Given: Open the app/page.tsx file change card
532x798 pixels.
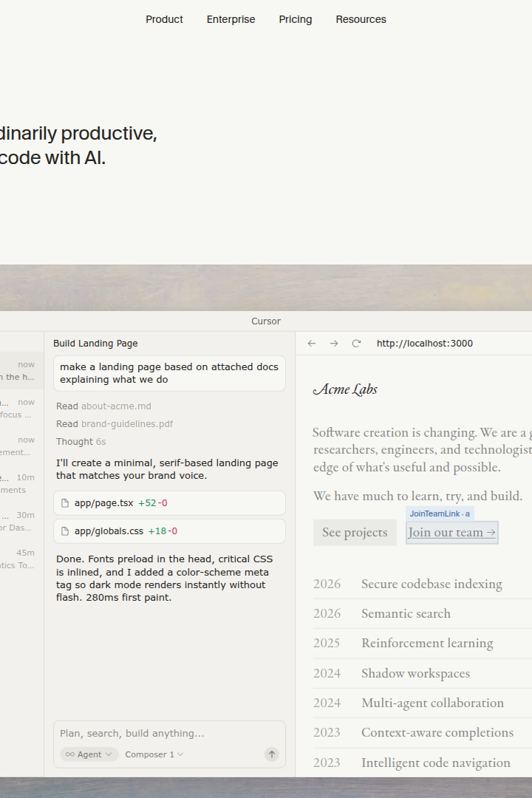Looking at the screenshot, I should (169, 503).
